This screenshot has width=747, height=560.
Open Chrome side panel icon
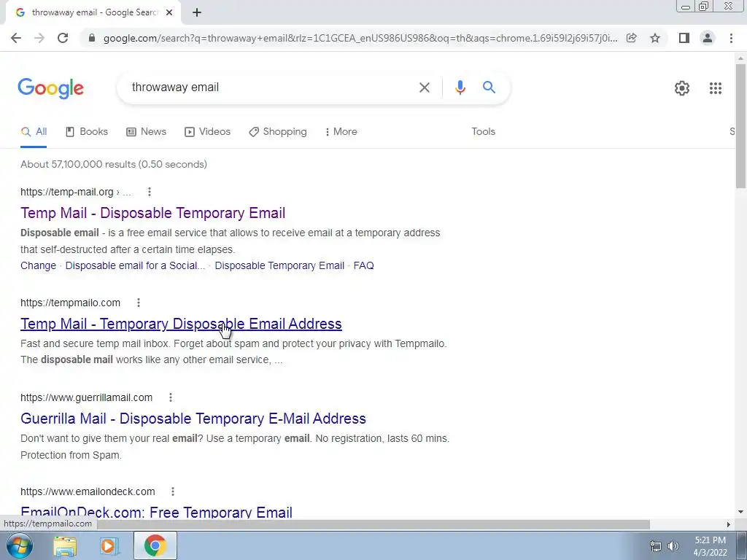[684, 38]
